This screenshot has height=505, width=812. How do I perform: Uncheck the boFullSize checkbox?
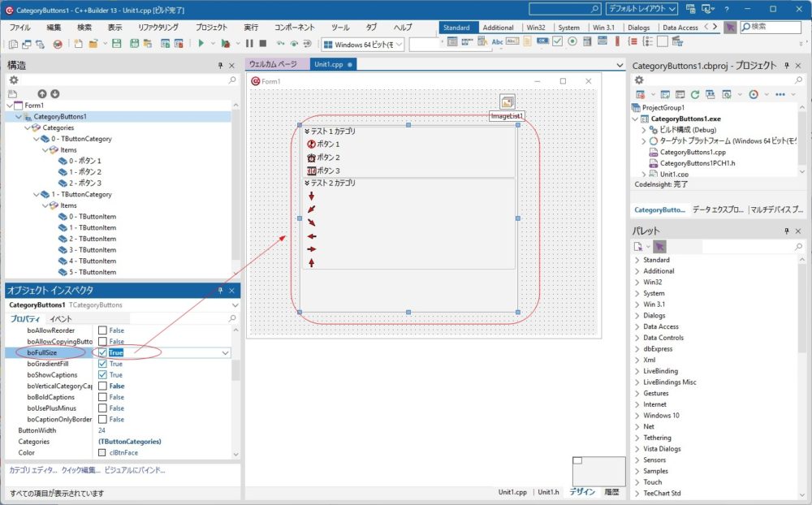tap(102, 353)
